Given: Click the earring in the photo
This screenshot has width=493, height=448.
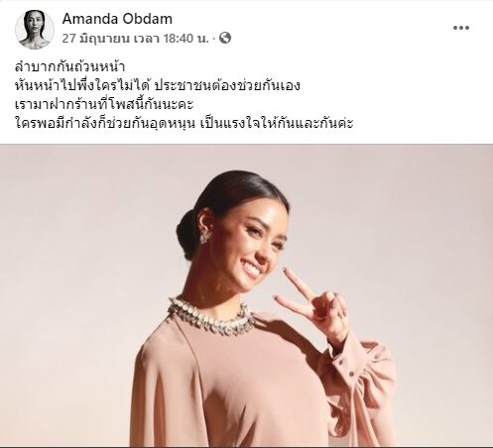Looking at the screenshot, I should point(206,237).
